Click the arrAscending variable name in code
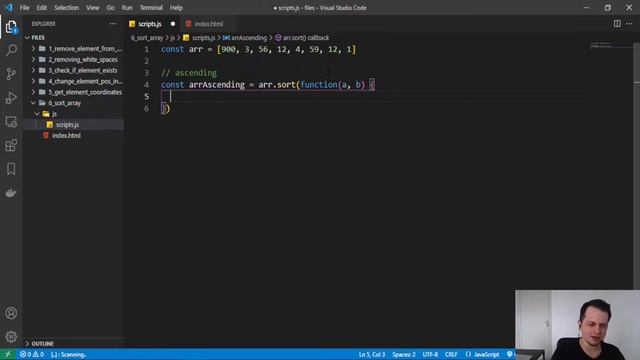640x360 pixels. pos(217,84)
